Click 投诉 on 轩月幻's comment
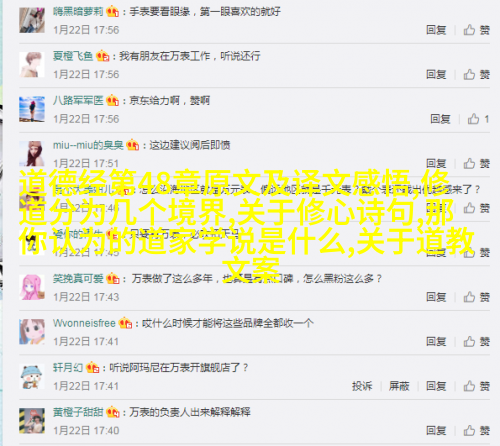 click(x=362, y=386)
